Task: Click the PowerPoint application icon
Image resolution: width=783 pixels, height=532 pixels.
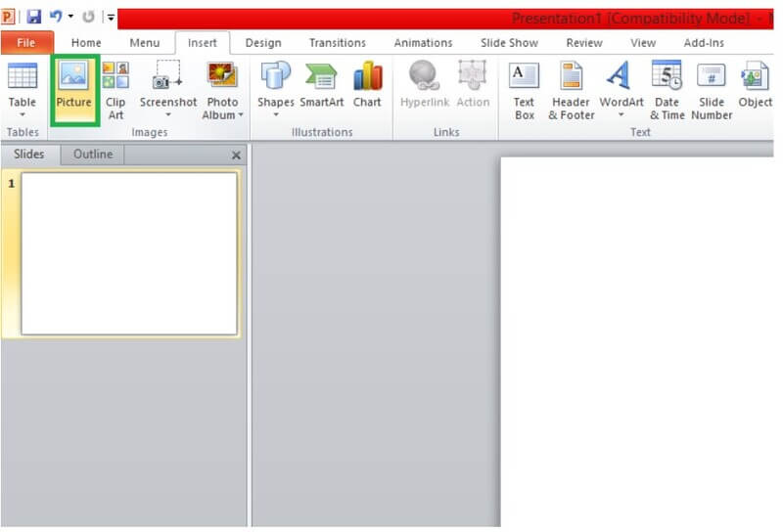Action: (x=8, y=17)
